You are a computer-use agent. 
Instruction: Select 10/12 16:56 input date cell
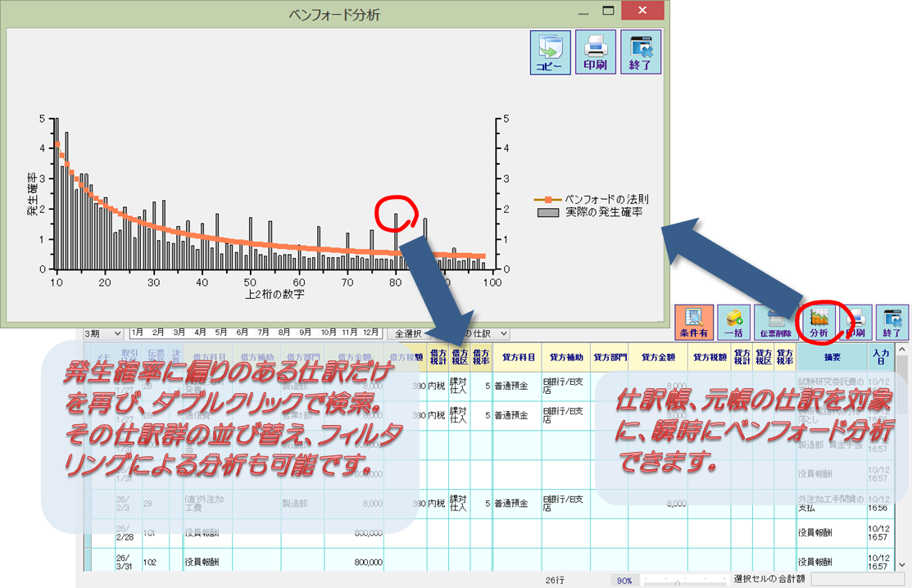[881, 503]
